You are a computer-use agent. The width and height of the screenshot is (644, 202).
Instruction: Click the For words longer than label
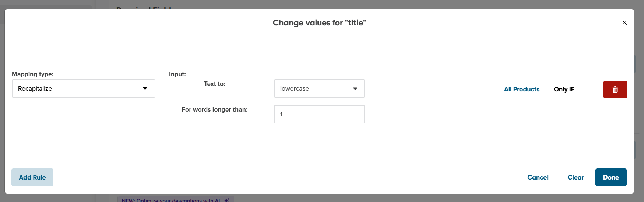[x=214, y=109]
